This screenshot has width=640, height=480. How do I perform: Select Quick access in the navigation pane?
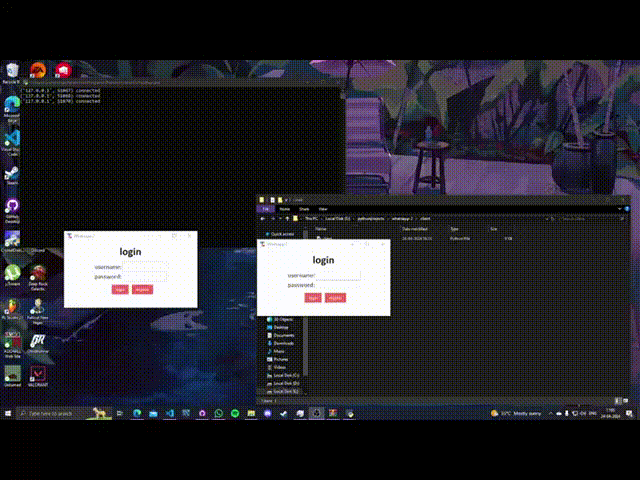coord(282,234)
